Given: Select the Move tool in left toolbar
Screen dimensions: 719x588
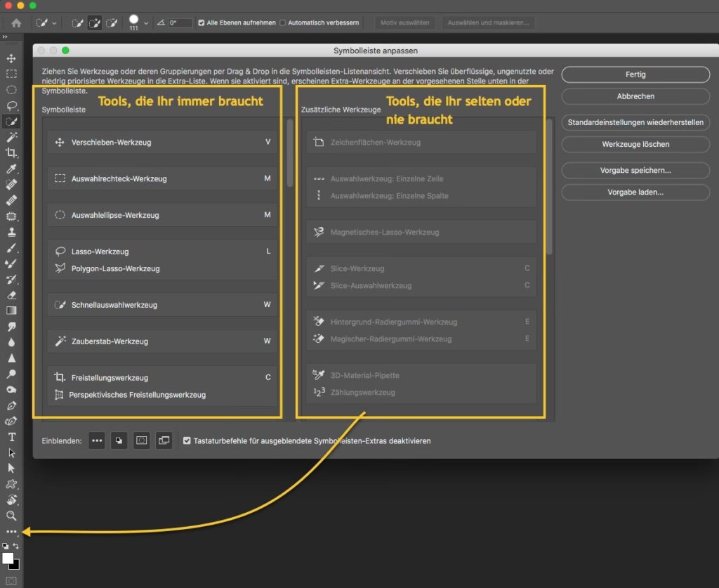Looking at the screenshot, I should point(11,58).
